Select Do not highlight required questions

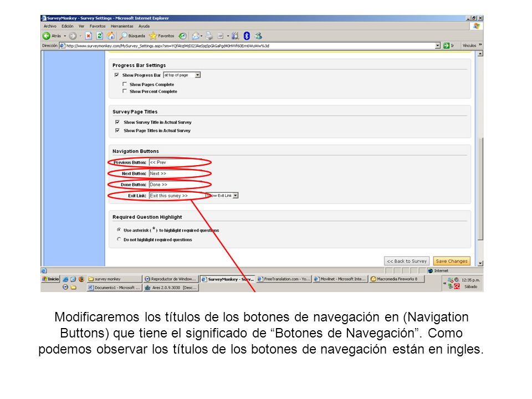119,239
